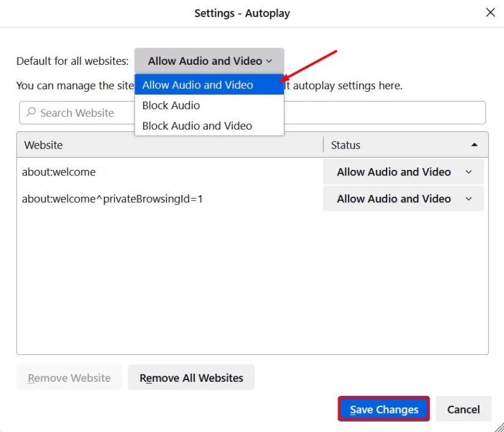Click the Status column header label

[x=346, y=145]
